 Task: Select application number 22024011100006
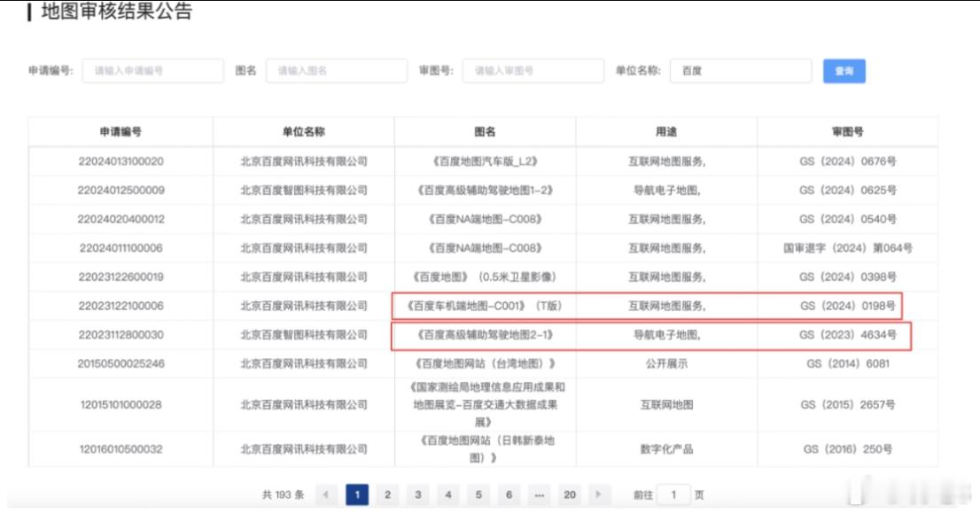[x=121, y=247]
